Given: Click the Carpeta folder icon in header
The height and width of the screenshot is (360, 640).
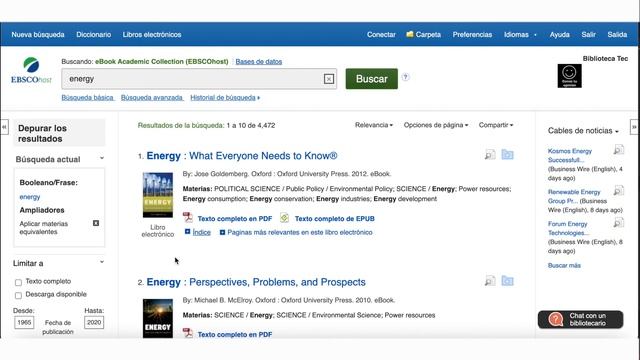Looking at the screenshot, I should [410, 34].
